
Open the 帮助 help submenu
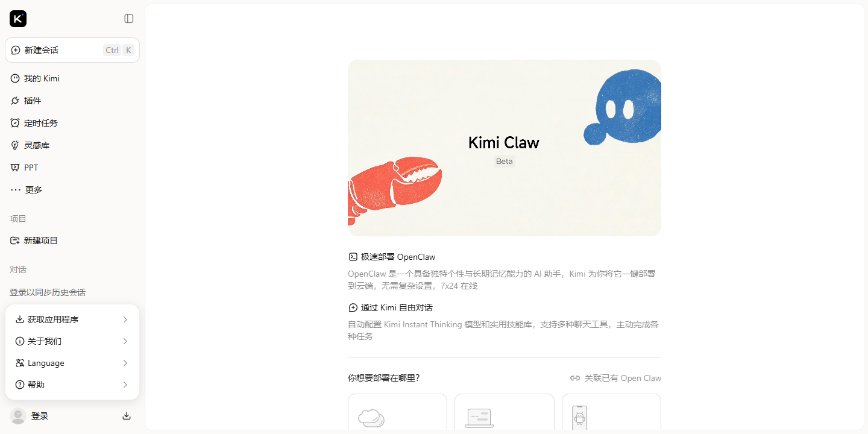pyautogui.click(x=72, y=385)
